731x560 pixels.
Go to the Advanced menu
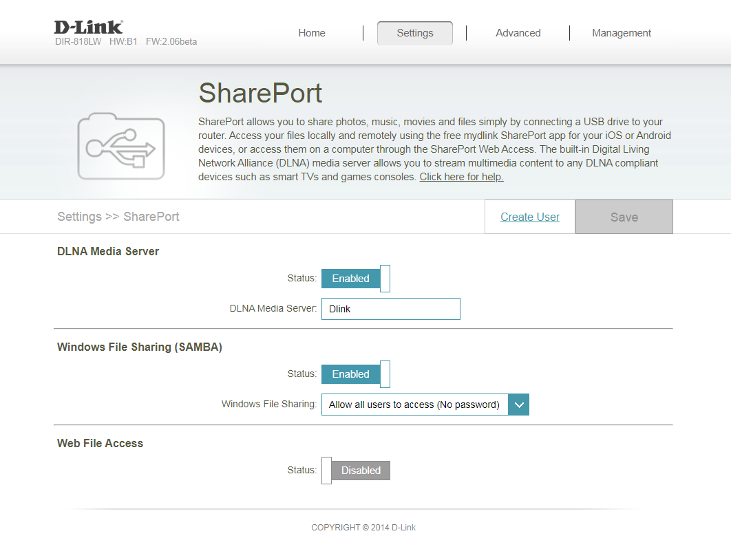point(518,33)
